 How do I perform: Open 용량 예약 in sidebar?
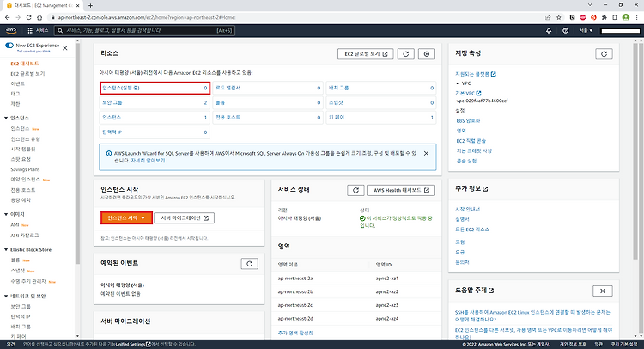(21, 200)
